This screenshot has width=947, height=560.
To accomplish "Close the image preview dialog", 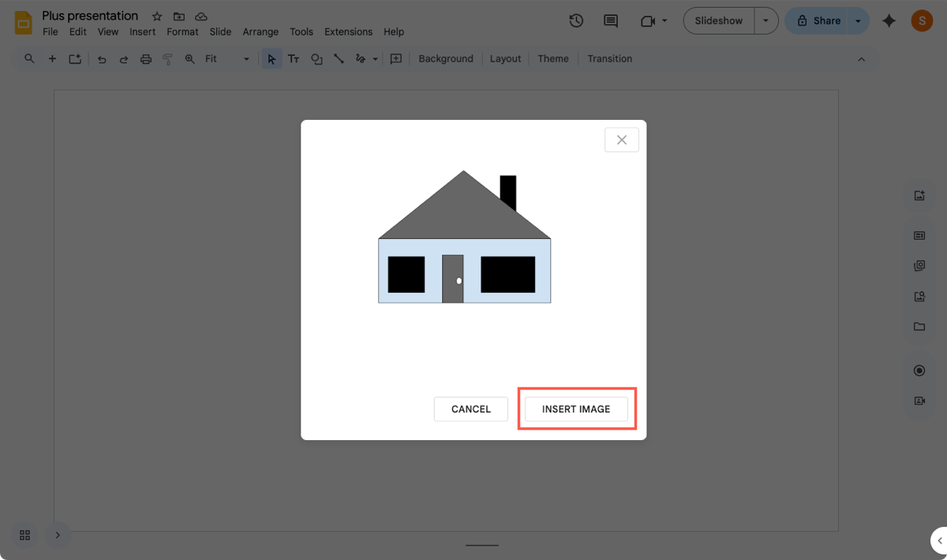I will 621,140.
